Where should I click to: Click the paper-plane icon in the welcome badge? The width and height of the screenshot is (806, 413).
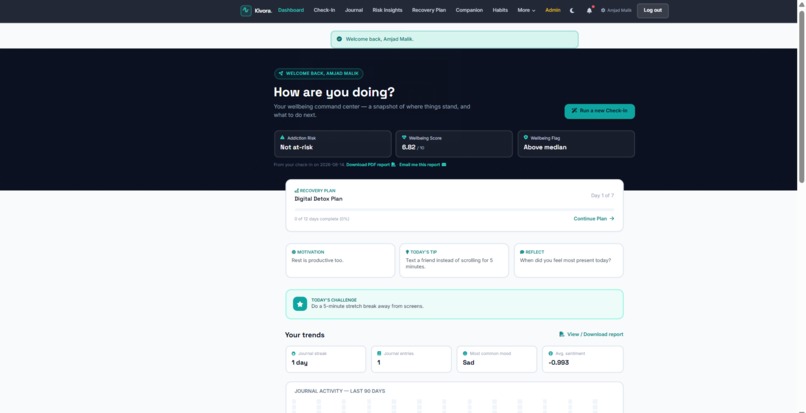(x=281, y=74)
